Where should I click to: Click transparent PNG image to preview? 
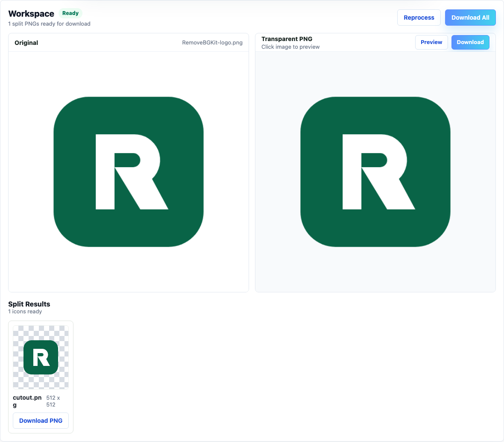click(375, 172)
